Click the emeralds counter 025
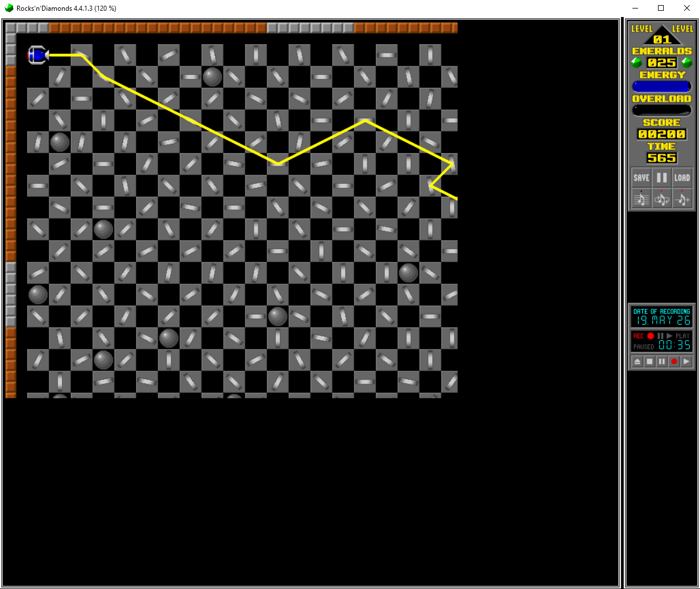Viewport: 700px width, 589px height. pyautogui.click(x=661, y=62)
